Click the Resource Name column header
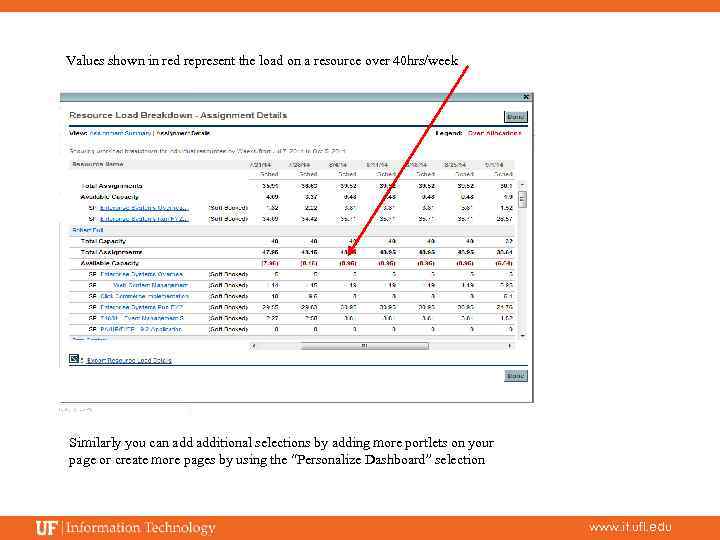 pyautogui.click(x=98, y=164)
